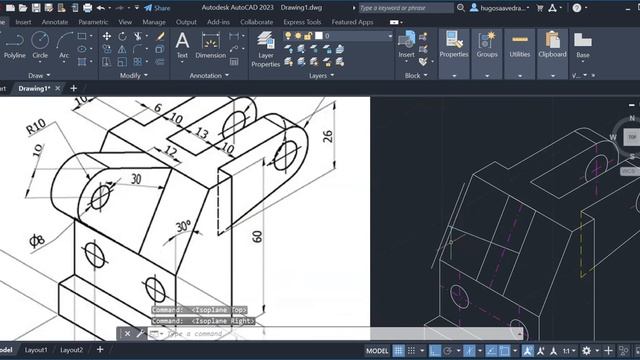Open the Undo history dropdown arrow
Screen dimensions: 640x360
[x=110, y=8]
